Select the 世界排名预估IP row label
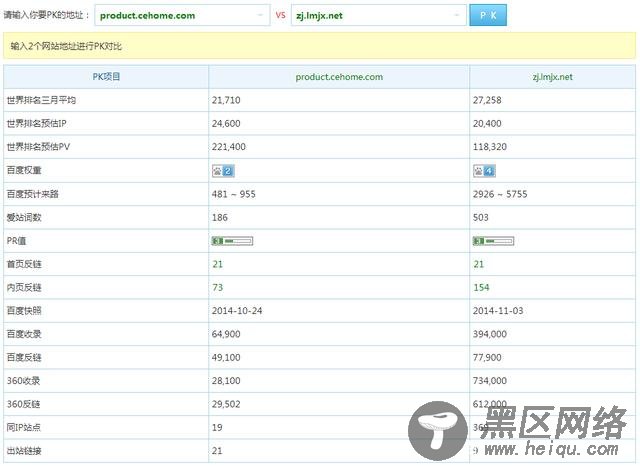The width and height of the screenshot is (640, 466). click(36, 123)
